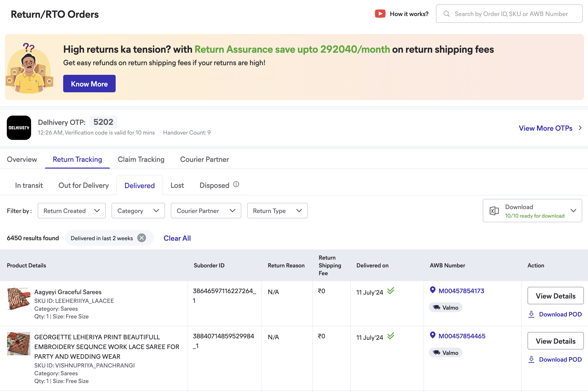588x392 pixels.
Task: Click location pin beside M00457854465
Action: [x=432, y=335]
